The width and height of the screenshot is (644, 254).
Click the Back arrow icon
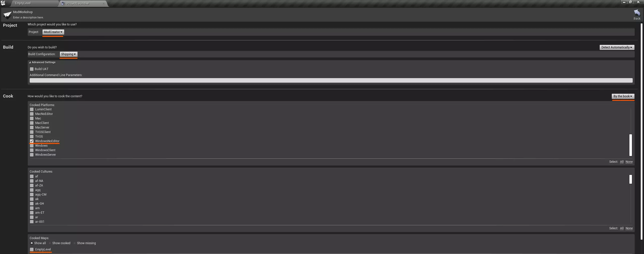[x=637, y=13]
